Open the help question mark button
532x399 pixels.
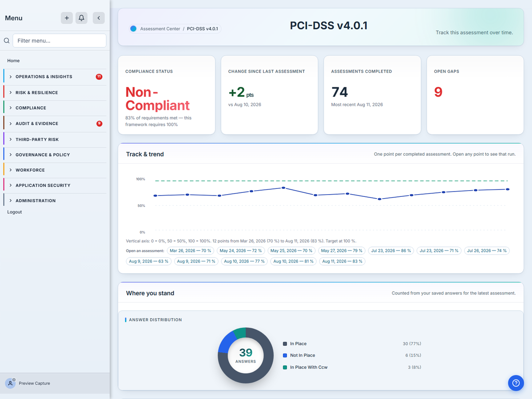click(x=516, y=383)
